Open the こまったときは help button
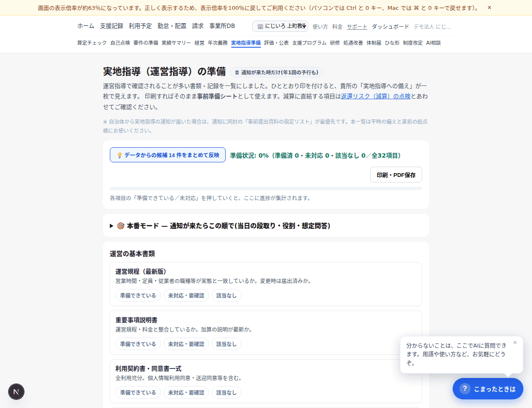Image resolution: width=532 pixels, height=408 pixels. 488,389
